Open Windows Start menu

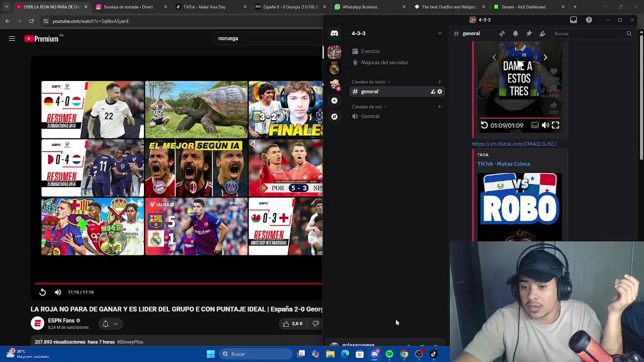point(211,354)
